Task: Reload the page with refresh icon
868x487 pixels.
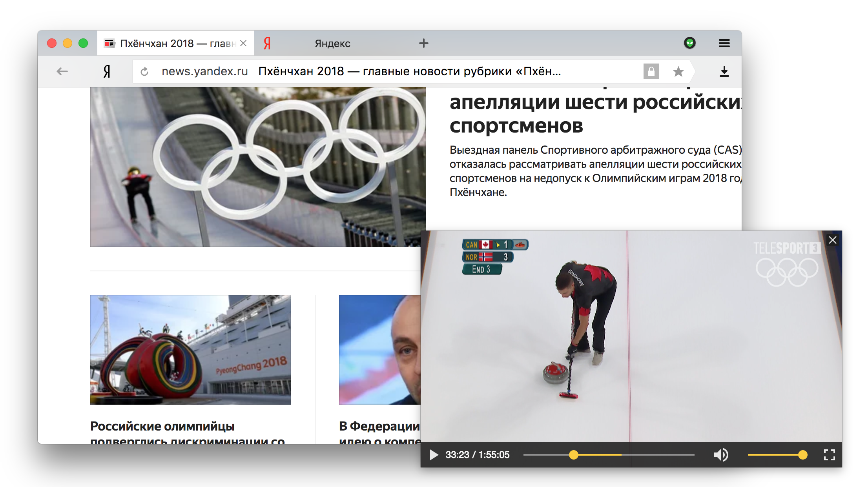Action: 144,71
